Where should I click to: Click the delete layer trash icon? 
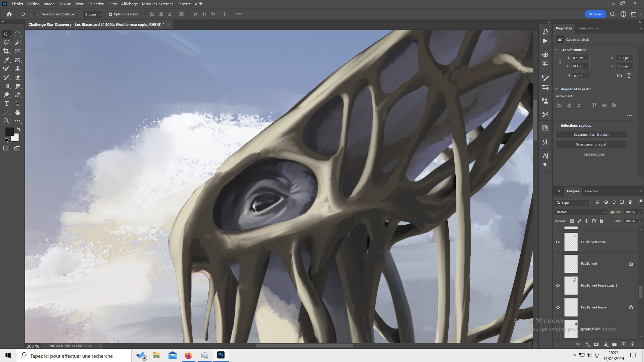coord(632,344)
